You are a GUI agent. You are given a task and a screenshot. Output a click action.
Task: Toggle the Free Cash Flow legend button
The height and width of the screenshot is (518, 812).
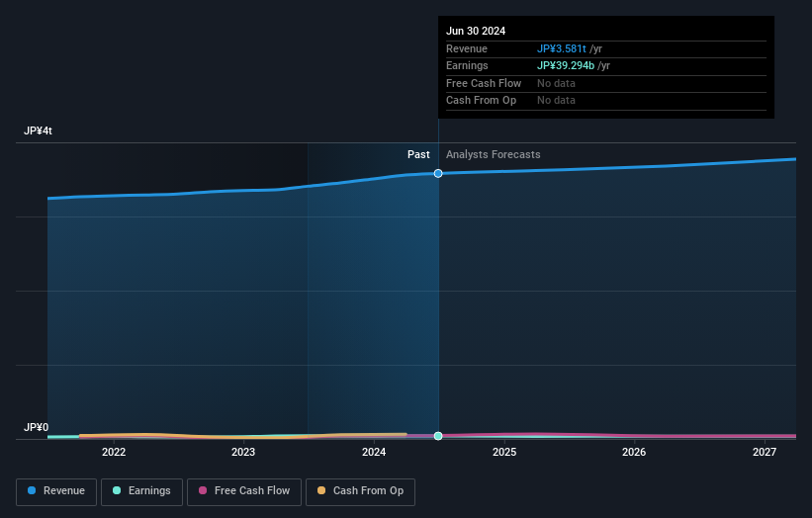[x=244, y=491]
